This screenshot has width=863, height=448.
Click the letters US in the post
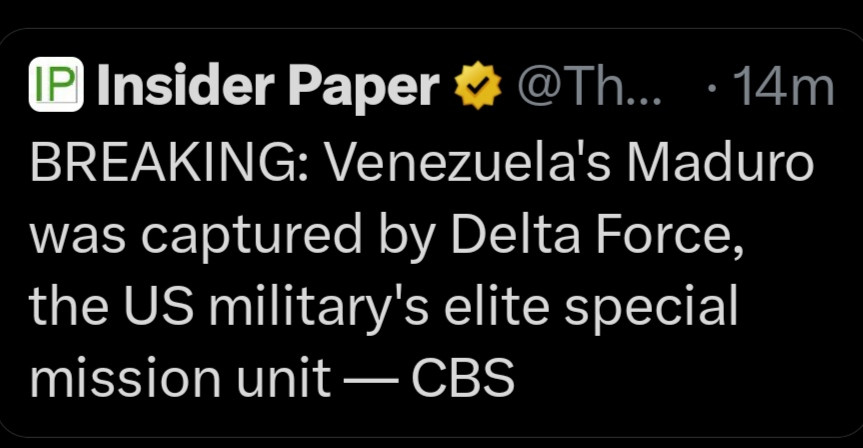[165, 309]
